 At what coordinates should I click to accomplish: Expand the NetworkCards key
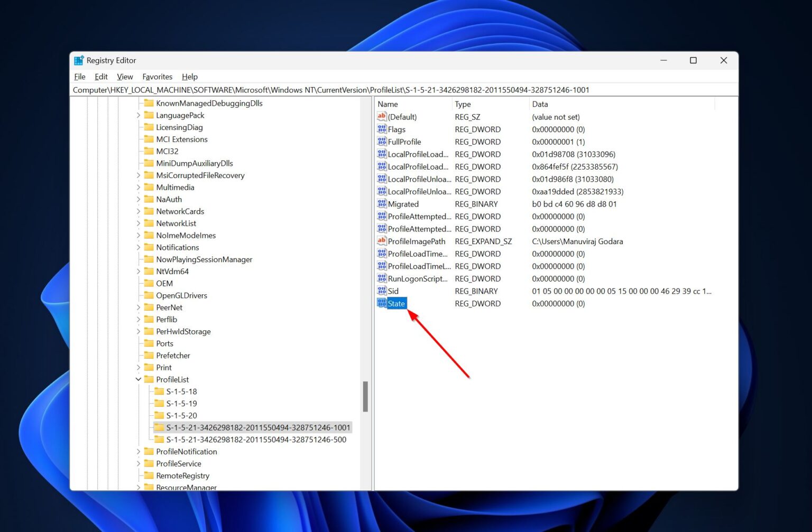pyautogui.click(x=139, y=211)
